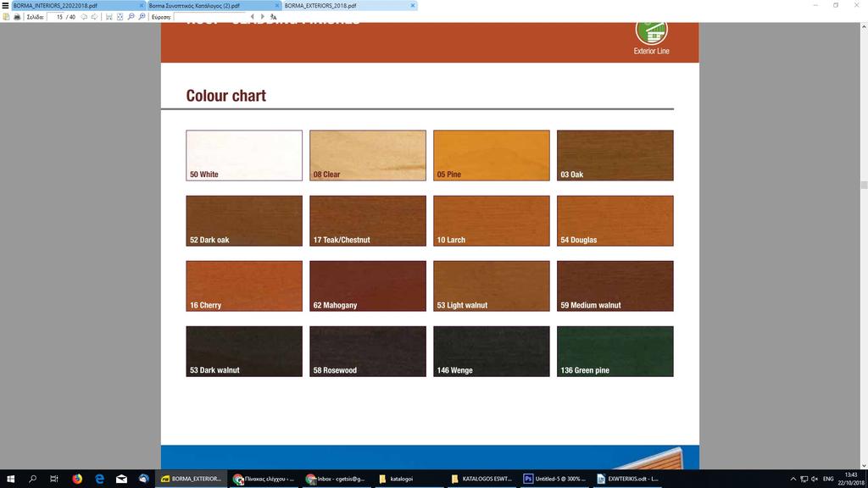Image resolution: width=868 pixels, height=488 pixels.
Task: Find previous search result arrow
Action: click(x=253, y=17)
